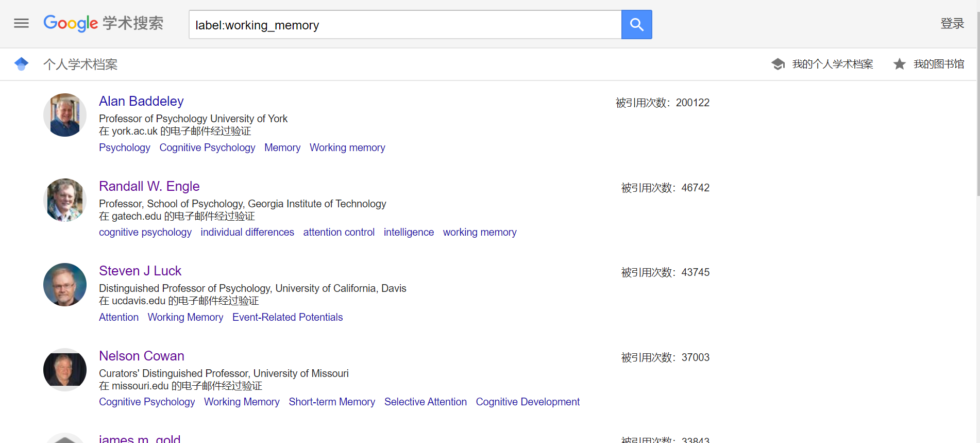The image size is (980, 443).
Task: Select the Event-Related Potentials label
Action: click(288, 317)
